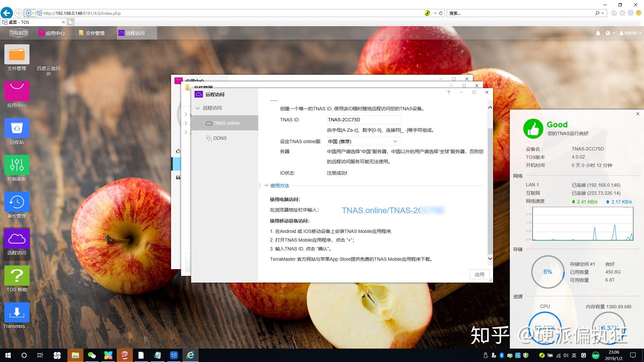Click the 应用 apply button

(479, 275)
